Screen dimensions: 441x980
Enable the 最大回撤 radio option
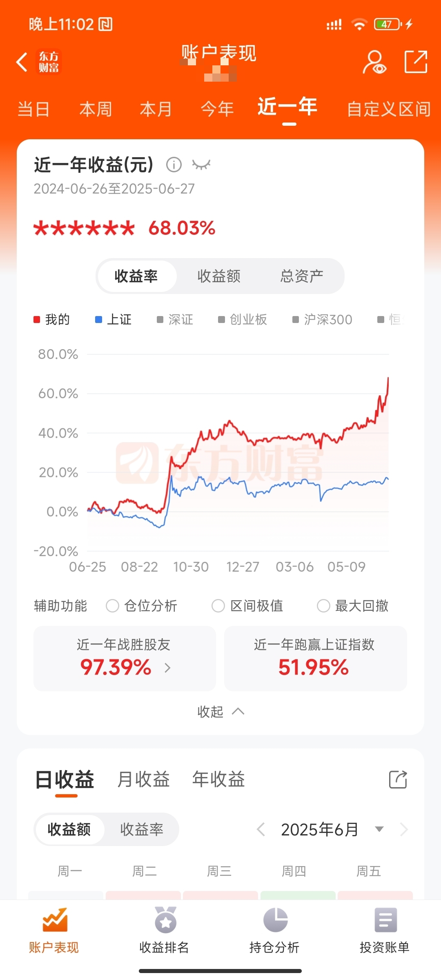pyautogui.click(x=323, y=606)
